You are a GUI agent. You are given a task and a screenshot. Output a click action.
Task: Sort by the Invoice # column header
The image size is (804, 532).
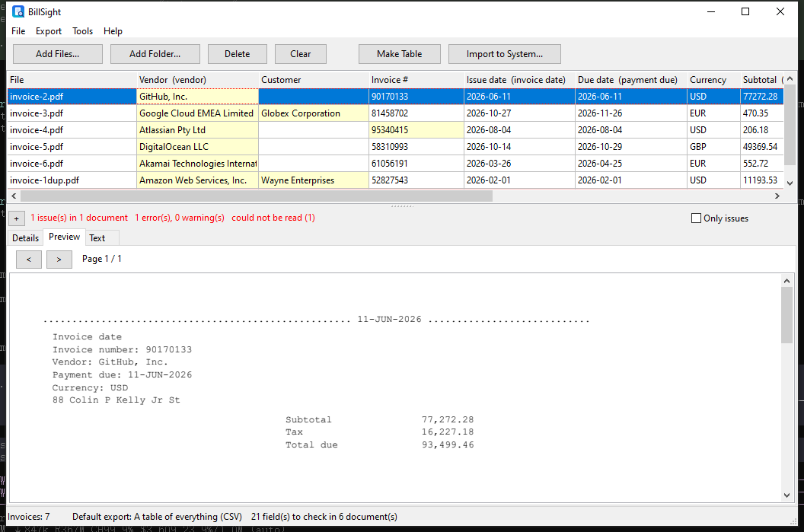[416, 79]
